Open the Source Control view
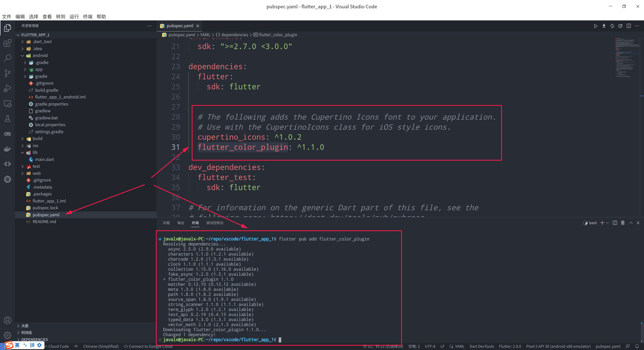The image size is (644, 350). (8, 73)
